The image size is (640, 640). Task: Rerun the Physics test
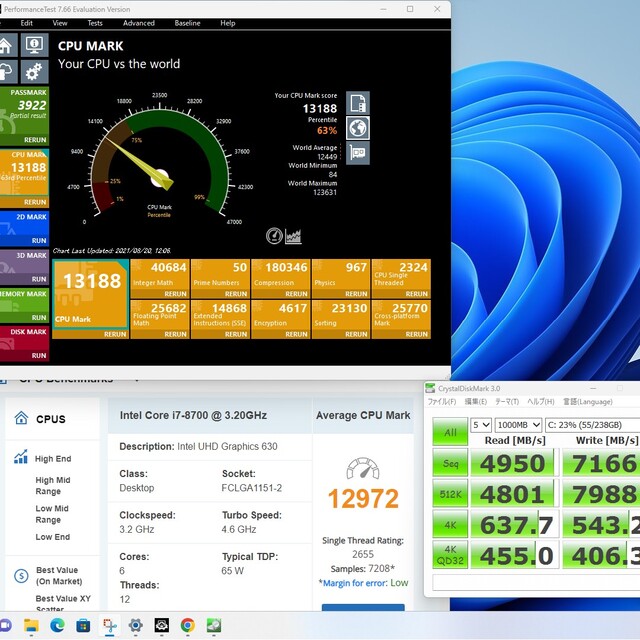356,294
